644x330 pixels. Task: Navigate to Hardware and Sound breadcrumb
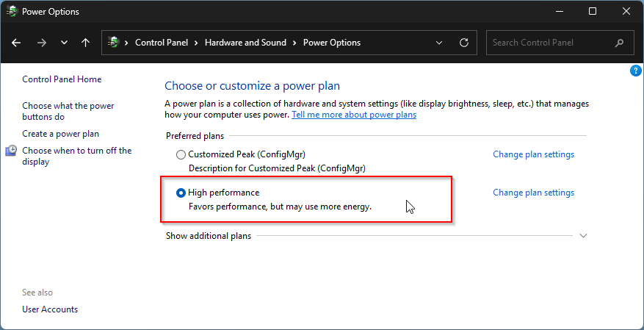245,43
